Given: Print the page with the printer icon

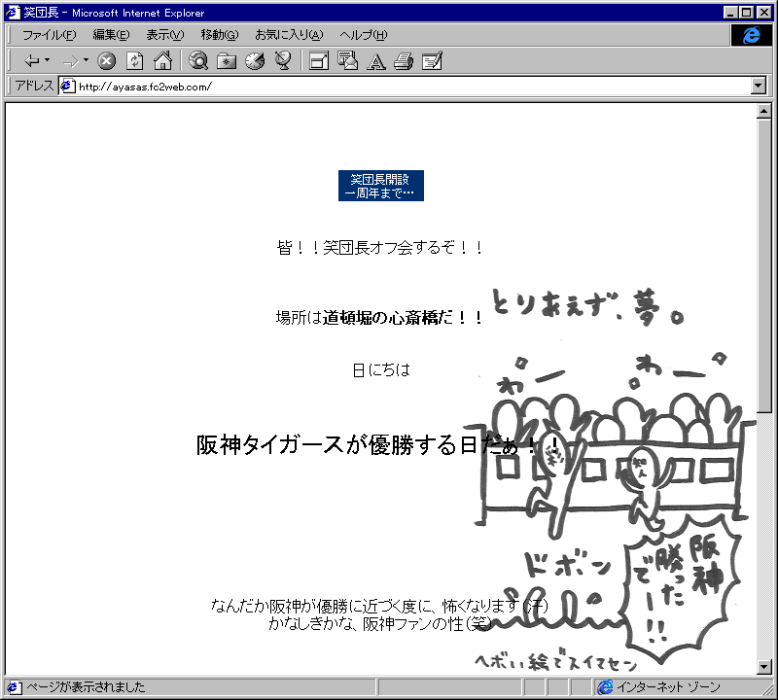Looking at the screenshot, I should point(404,61).
